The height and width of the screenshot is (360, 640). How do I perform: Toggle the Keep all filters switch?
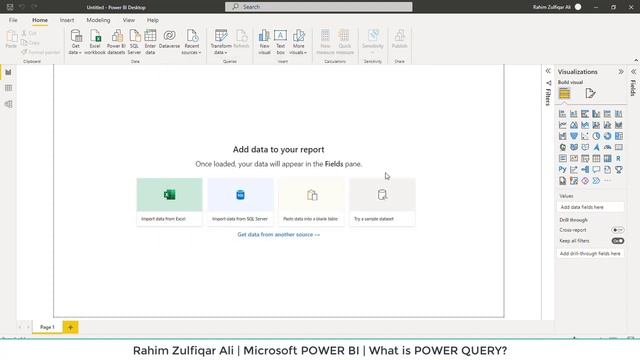[x=618, y=241]
